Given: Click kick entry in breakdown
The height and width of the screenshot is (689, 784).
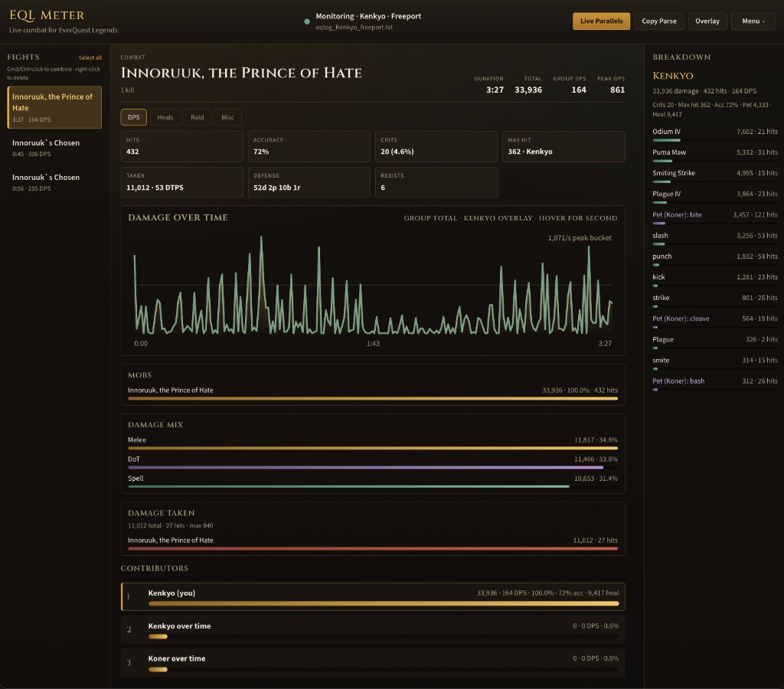Looking at the screenshot, I should [714, 280].
